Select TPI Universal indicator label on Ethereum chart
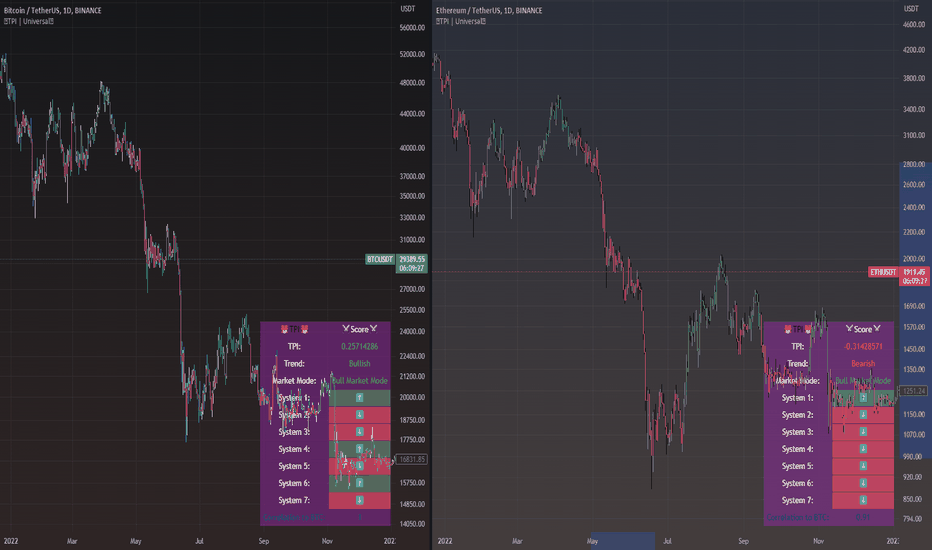Viewport: 932px width, 550px height. click(x=461, y=21)
